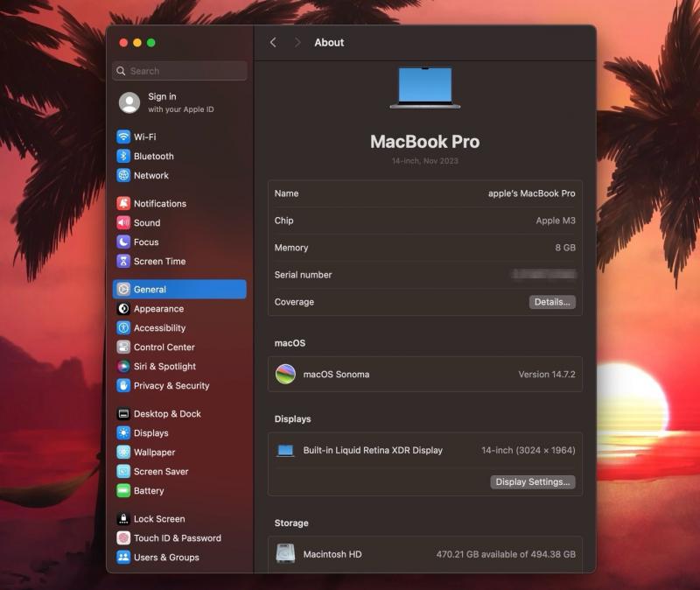Viewport: 700px width, 590px height.
Task: Select the Appearance label in sidebar
Action: pyautogui.click(x=159, y=308)
